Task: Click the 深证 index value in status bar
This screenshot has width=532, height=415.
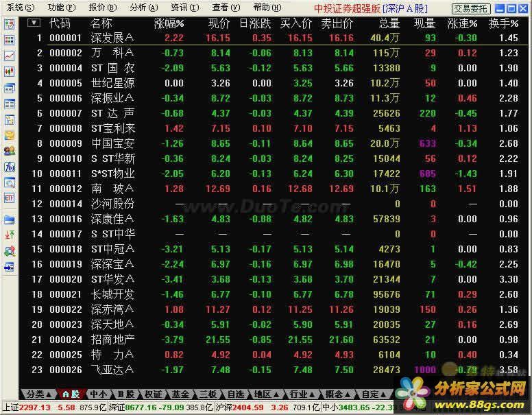Action: click(141, 407)
